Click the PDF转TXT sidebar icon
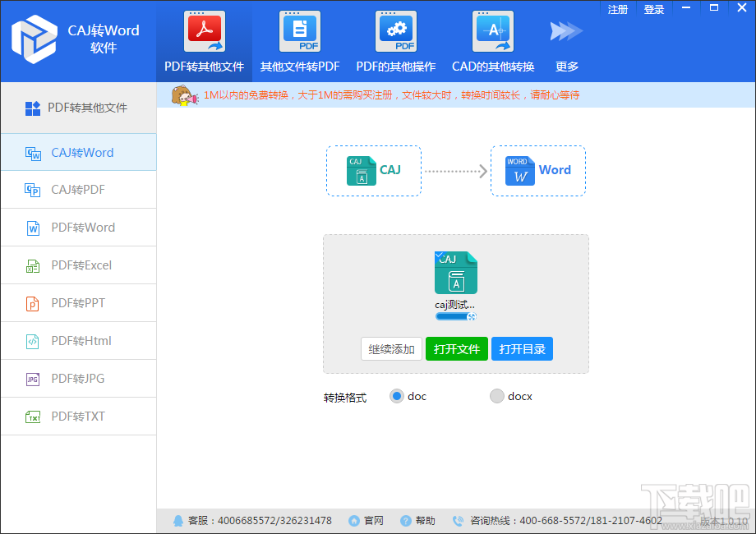The height and width of the screenshot is (534, 756). tap(33, 417)
